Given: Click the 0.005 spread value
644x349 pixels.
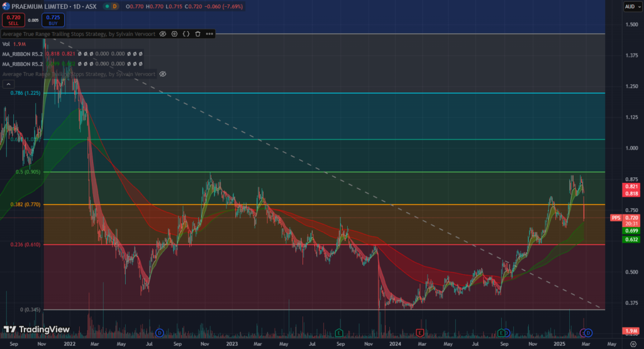Looking at the screenshot, I should tap(33, 20).
